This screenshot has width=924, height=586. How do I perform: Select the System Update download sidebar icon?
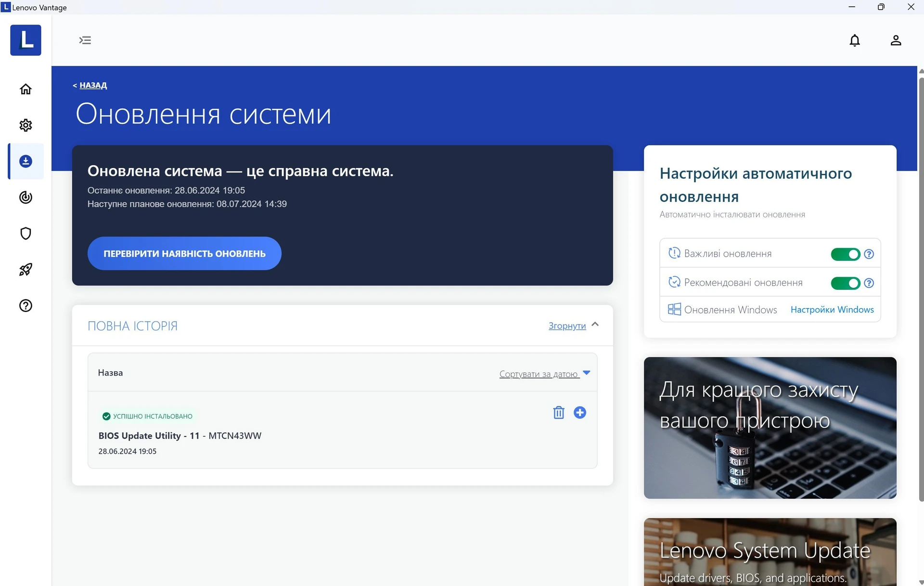click(x=26, y=161)
